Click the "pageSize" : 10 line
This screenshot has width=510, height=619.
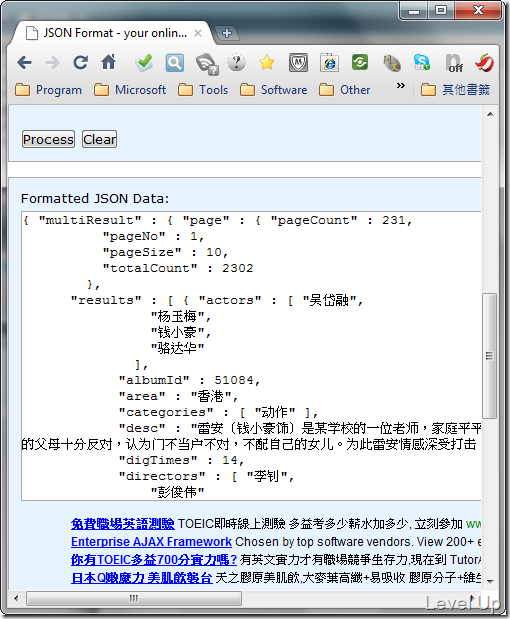click(165, 252)
